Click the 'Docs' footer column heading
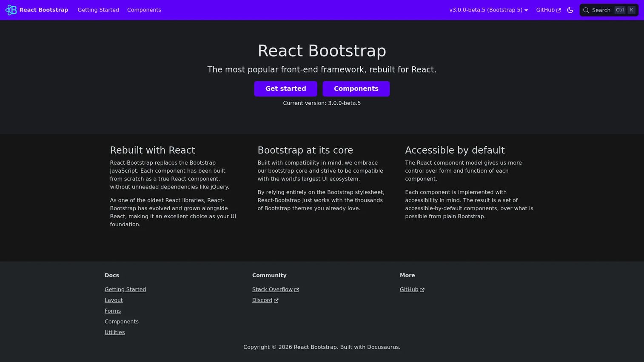This screenshot has width=644, height=362. coord(112,276)
